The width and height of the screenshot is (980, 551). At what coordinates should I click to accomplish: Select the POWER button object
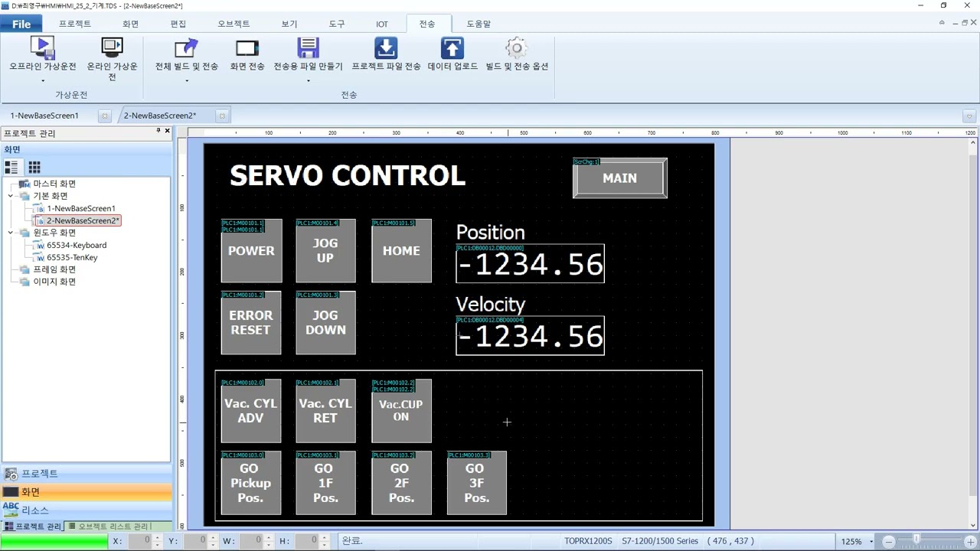tap(251, 251)
